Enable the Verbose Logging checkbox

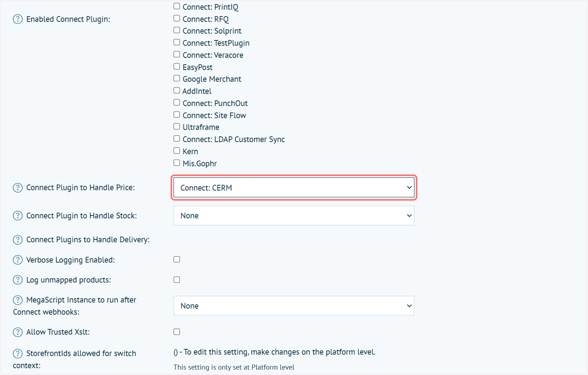tap(177, 259)
